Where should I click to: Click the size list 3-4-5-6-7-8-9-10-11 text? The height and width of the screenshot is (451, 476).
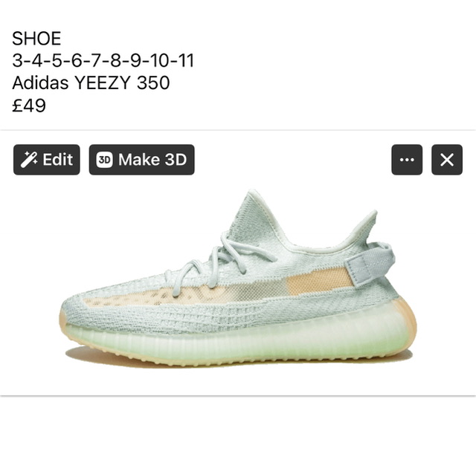click(x=103, y=60)
